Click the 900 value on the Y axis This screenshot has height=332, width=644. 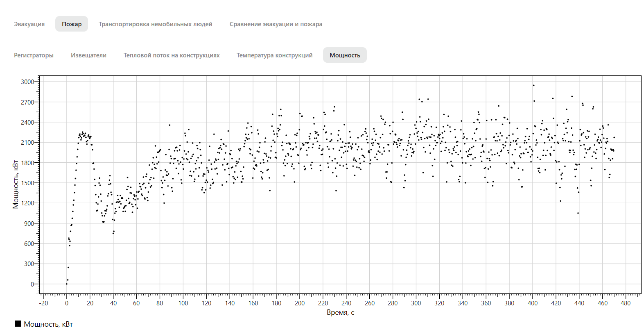pos(29,223)
